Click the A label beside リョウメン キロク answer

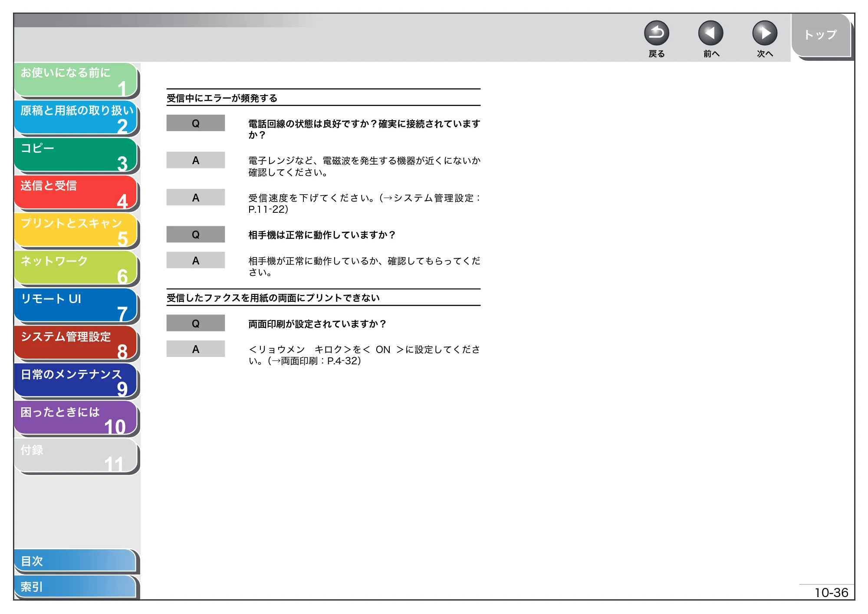point(196,349)
